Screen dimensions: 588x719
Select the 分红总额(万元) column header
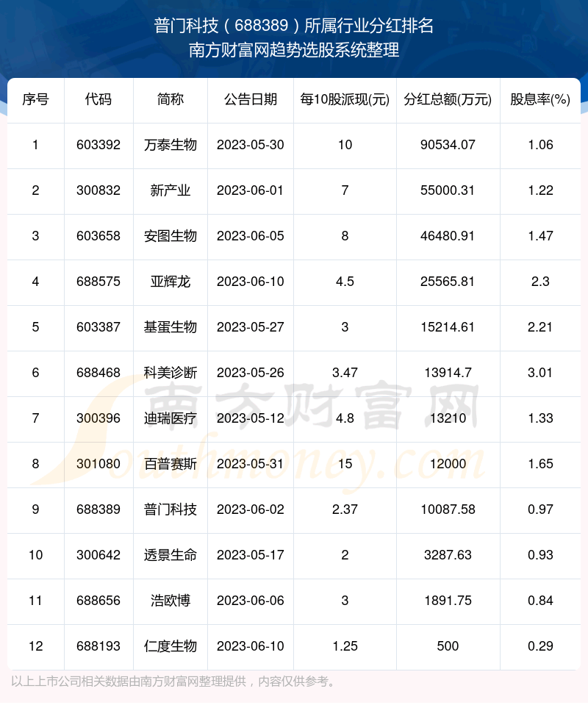coord(447,99)
